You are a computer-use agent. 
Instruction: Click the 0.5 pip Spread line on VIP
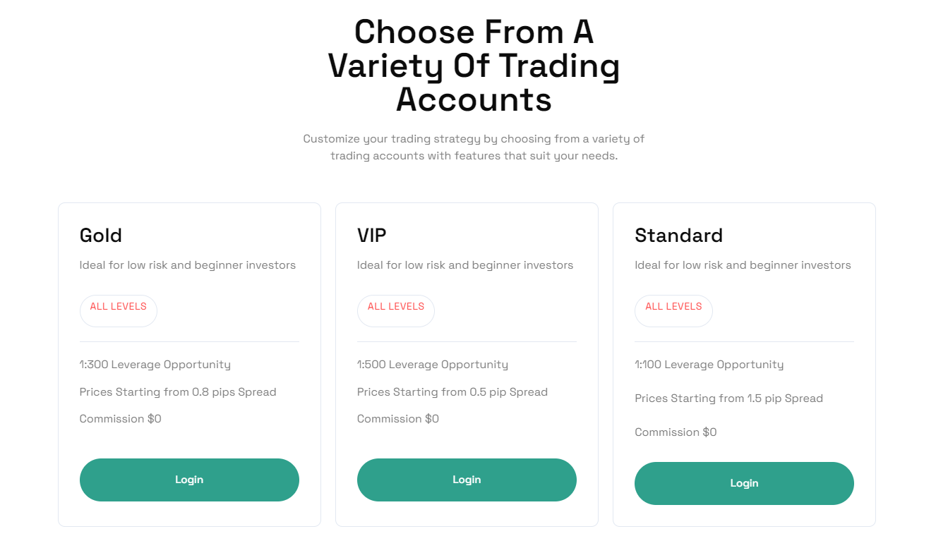coord(452,392)
